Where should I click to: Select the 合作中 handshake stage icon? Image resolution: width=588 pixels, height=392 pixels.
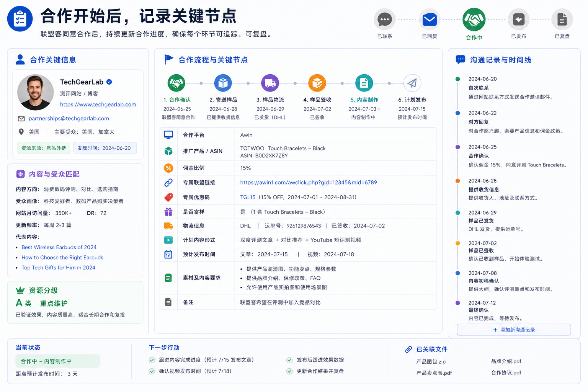pos(474,19)
